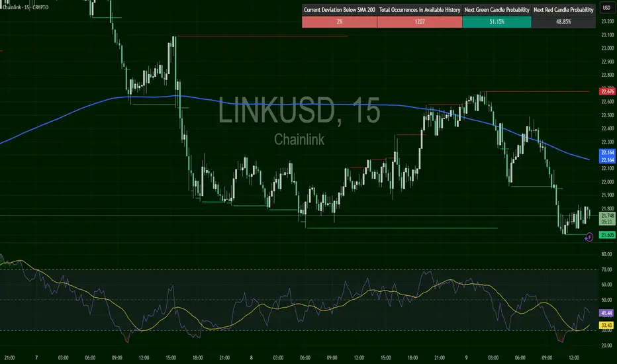This screenshot has width=617, height=364.
Task: Click date label 8 on time axis
Action: pos(251,357)
